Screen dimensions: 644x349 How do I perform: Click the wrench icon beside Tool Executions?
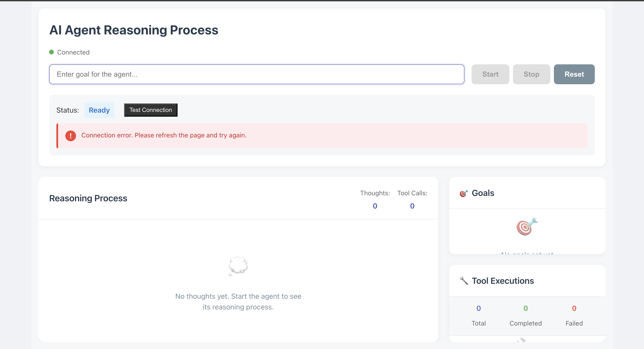pos(464,281)
